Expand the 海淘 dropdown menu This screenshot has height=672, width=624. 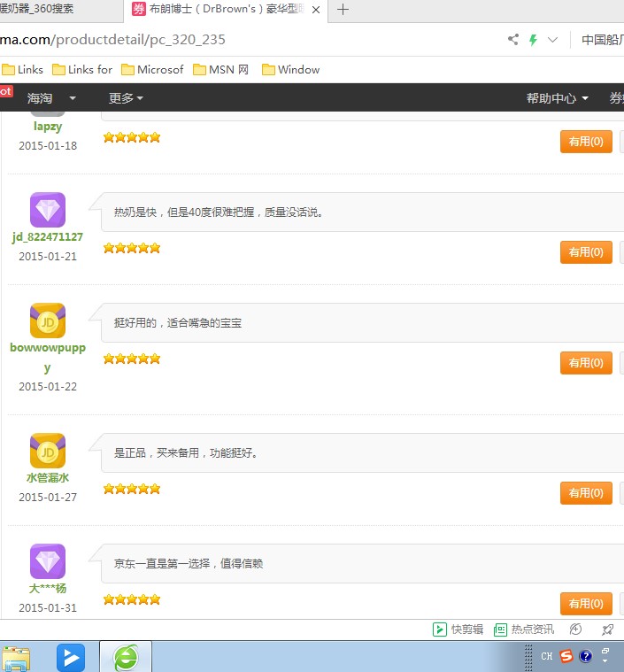point(51,98)
